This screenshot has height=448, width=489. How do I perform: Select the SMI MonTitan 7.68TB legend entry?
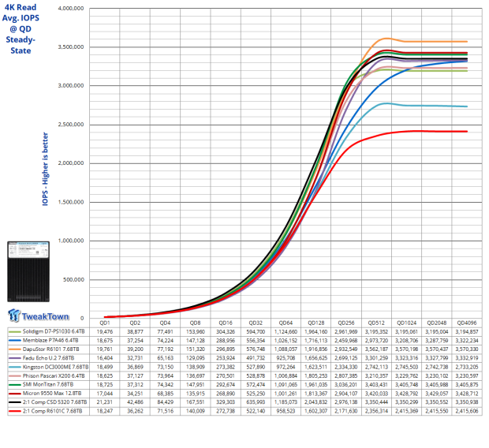47,382
